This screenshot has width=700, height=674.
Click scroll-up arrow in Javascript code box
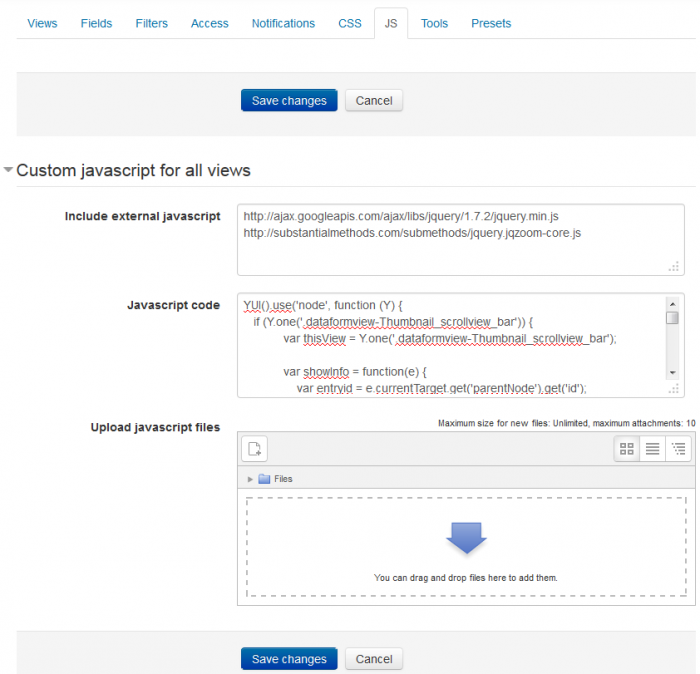tap(672, 303)
